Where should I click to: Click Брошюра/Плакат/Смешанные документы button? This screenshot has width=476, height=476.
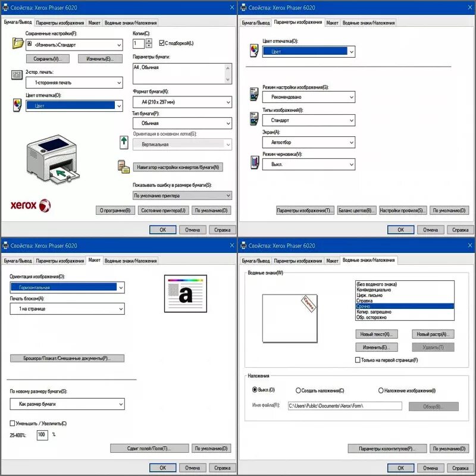pyautogui.click(x=67, y=358)
